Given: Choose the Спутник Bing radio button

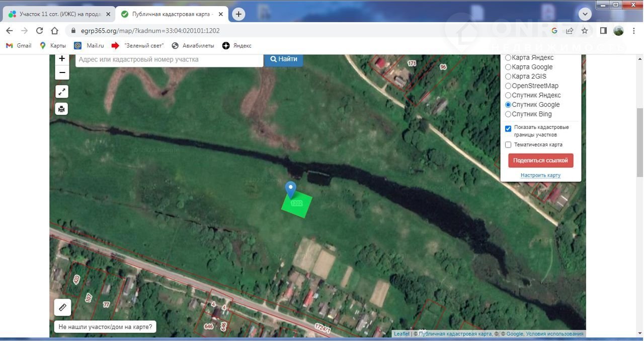Looking at the screenshot, I should 508,114.
